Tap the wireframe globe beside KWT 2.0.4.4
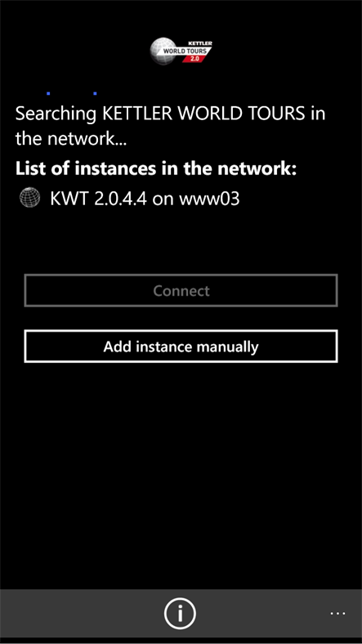The width and height of the screenshot is (362, 644). [30, 198]
